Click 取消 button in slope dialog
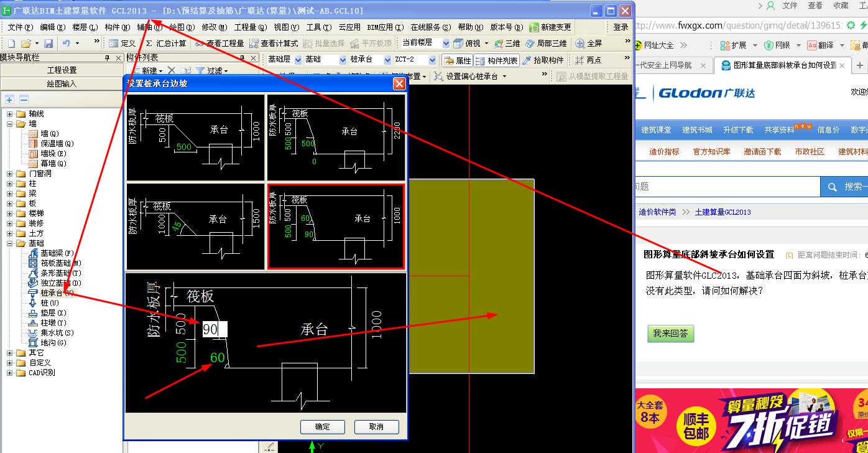Screen dimensions: 868x453 tap(376, 427)
